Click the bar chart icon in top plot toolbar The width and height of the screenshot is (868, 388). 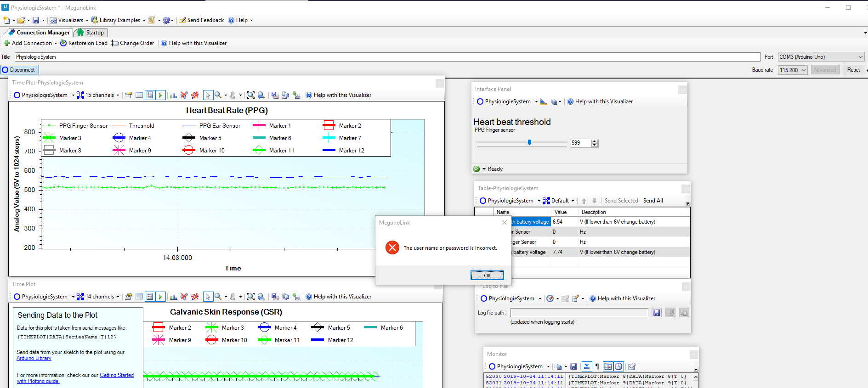(173, 95)
